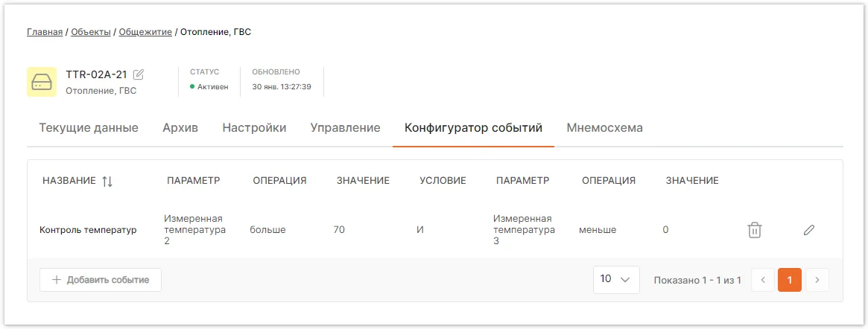Open rows-per-page dropdown showing 10
Viewport: 868px width, 329px height.
tap(616, 279)
